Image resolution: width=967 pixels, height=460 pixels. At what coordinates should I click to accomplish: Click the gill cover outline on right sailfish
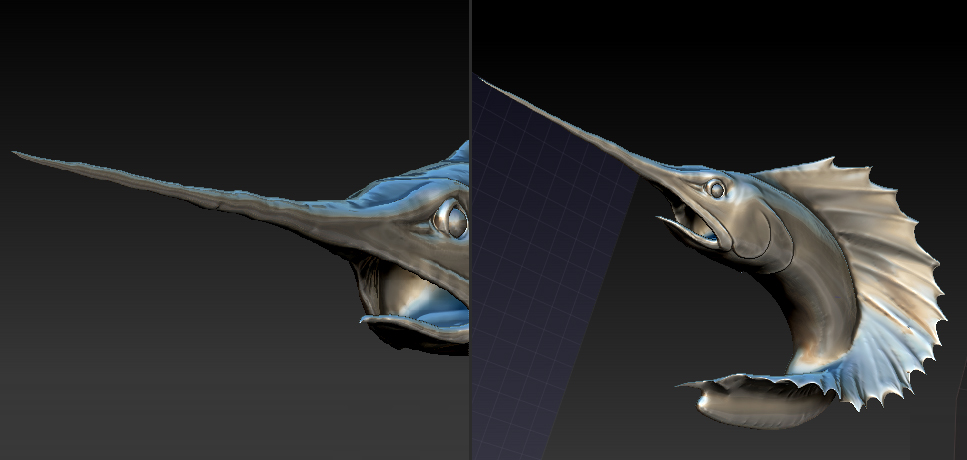click(x=762, y=237)
